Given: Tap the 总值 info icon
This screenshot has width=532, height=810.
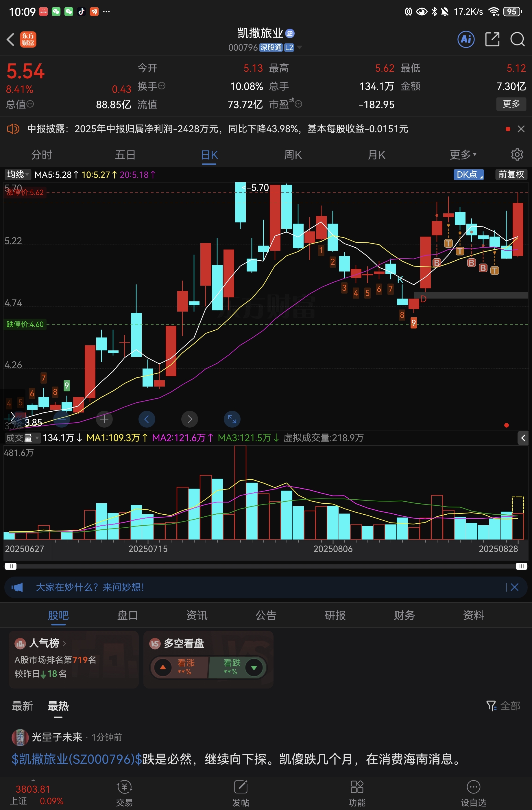Looking at the screenshot, I should coord(30,104).
